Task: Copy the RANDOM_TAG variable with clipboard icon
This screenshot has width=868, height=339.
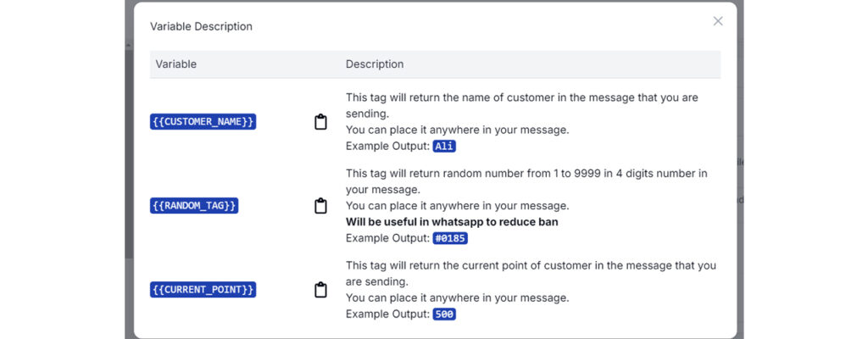Action: 320,206
